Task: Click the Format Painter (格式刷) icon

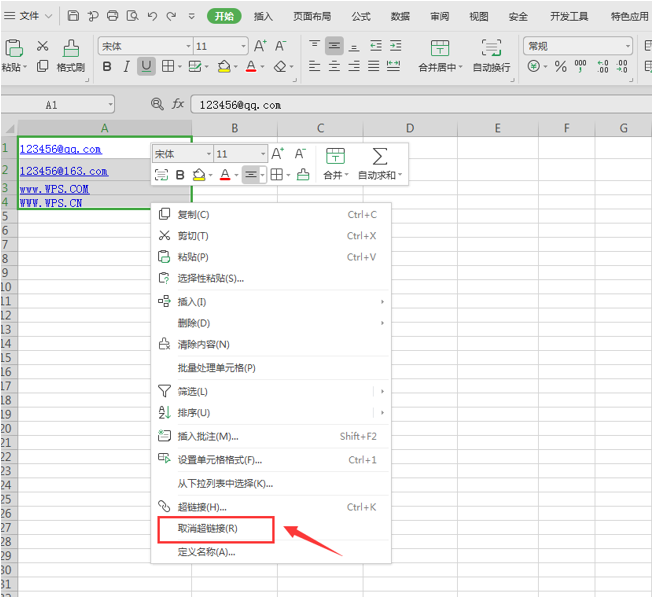Action: click(x=71, y=49)
